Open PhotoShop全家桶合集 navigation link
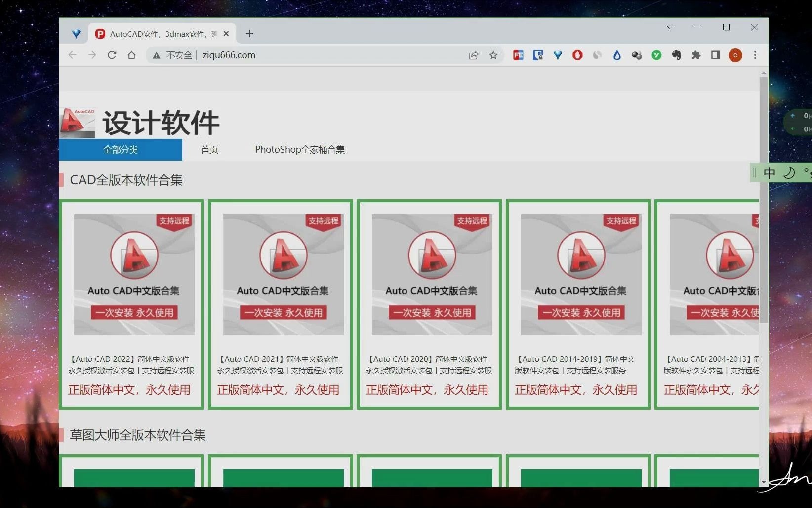Image resolution: width=812 pixels, height=508 pixels. (300, 149)
